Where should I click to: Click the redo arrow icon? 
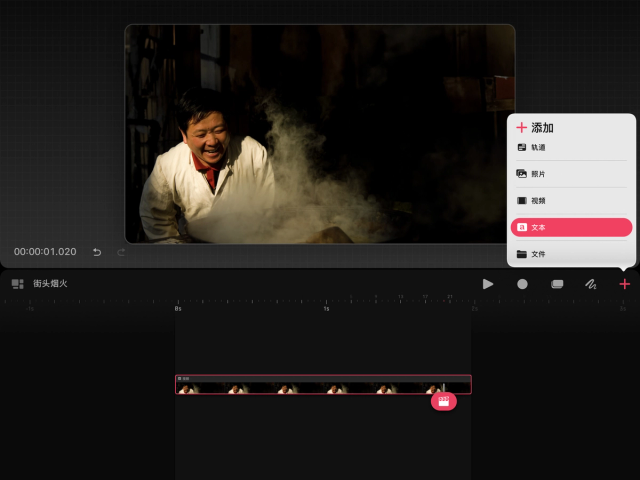pyautogui.click(x=121, y=252)
